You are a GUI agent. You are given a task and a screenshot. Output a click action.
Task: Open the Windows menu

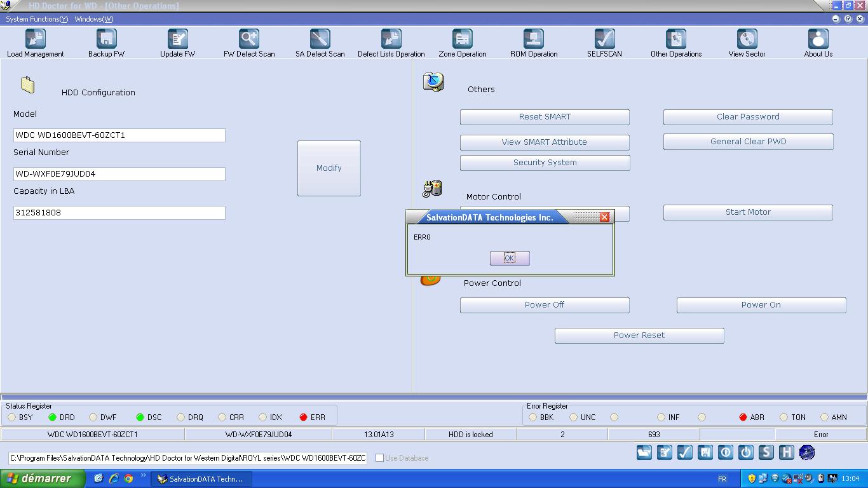(94, 19)
